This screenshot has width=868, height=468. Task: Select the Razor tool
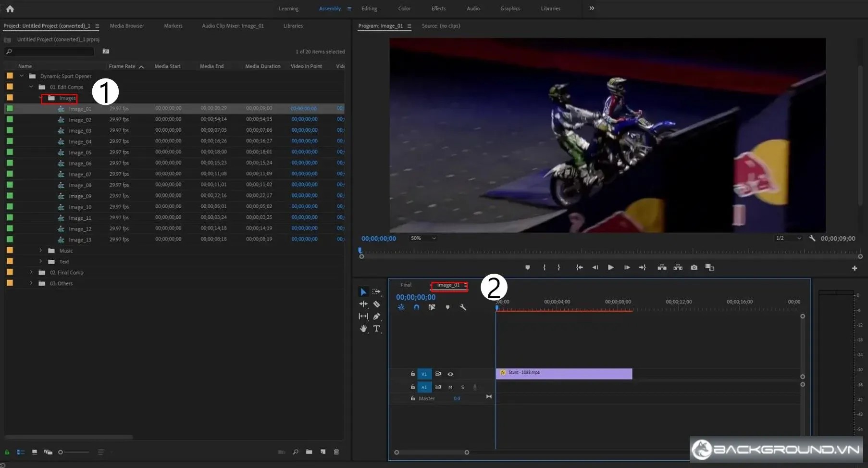tap(377, 304)
